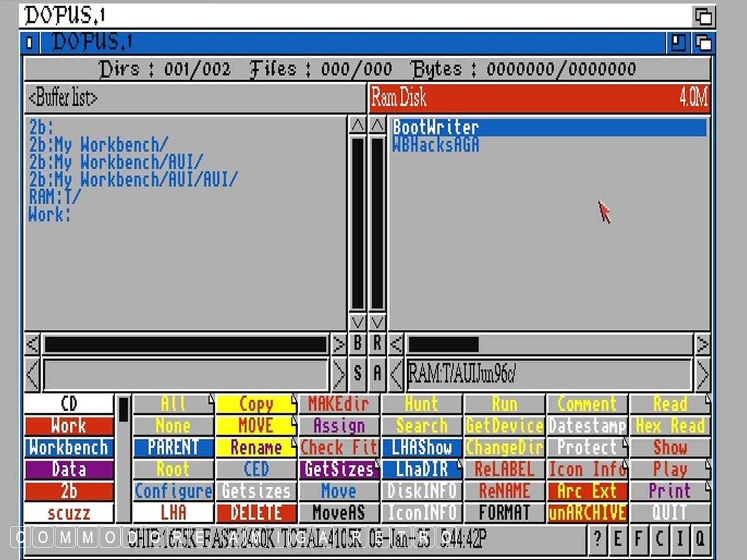The image size is (747, 560).
Task: Click the right pane path field
Action: click(x=548, y=374)
